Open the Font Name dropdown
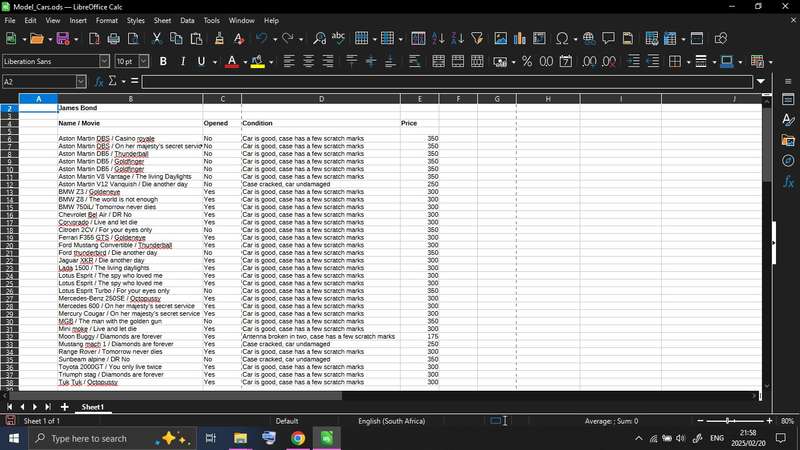800x450 pixels. click(x=104, y=61)
